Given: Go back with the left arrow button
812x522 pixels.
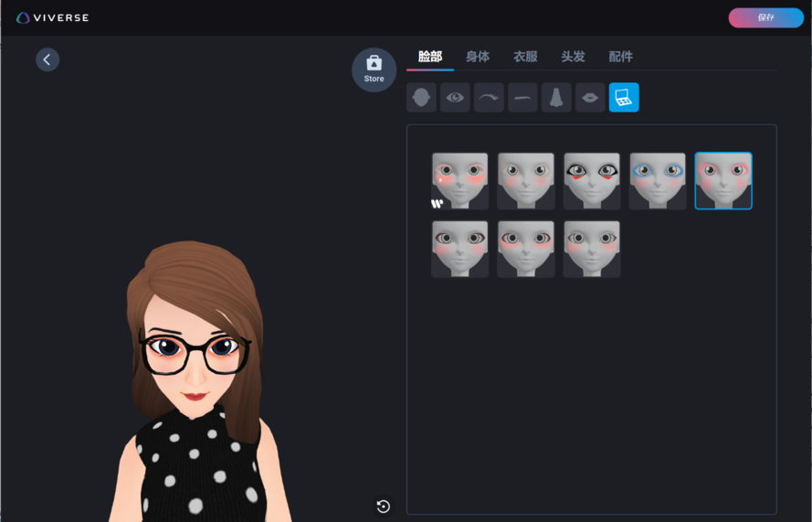Looking at the screenshot, I should [x=47, y=59].
